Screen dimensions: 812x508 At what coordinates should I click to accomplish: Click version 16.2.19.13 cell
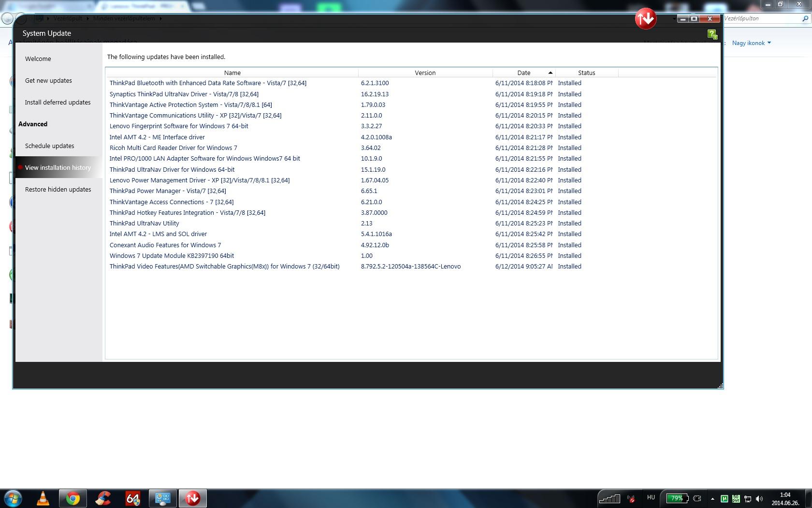point(375,94)
